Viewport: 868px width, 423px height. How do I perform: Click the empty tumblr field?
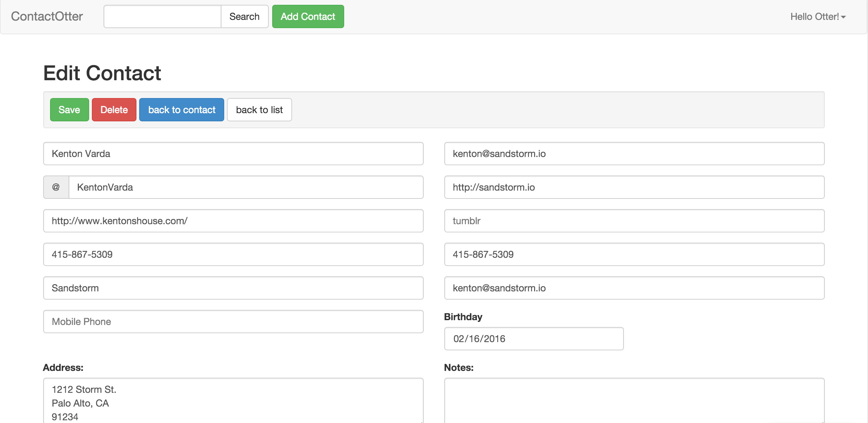(x=634, y=221)
